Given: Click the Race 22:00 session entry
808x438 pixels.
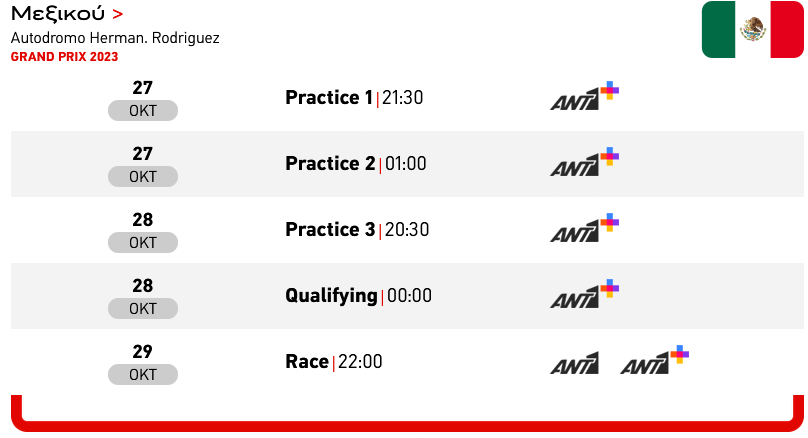Looking at the screenshot, I should [x=333, y=361].
